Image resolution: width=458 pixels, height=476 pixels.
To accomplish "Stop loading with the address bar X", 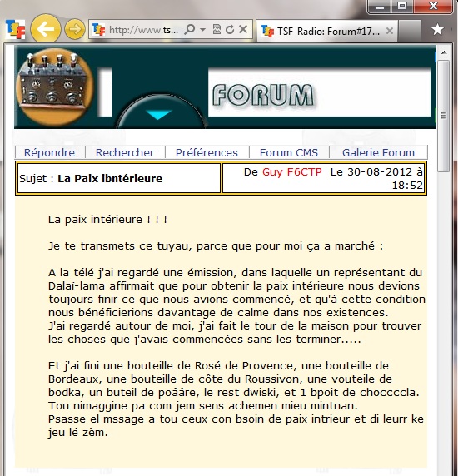I will coord(243,29).
